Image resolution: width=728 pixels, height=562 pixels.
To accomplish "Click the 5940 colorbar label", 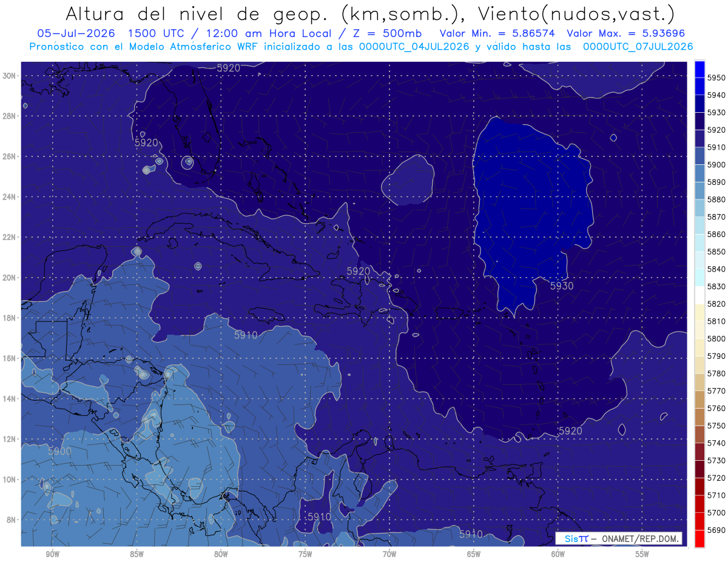I will click(x=717, y=95).
